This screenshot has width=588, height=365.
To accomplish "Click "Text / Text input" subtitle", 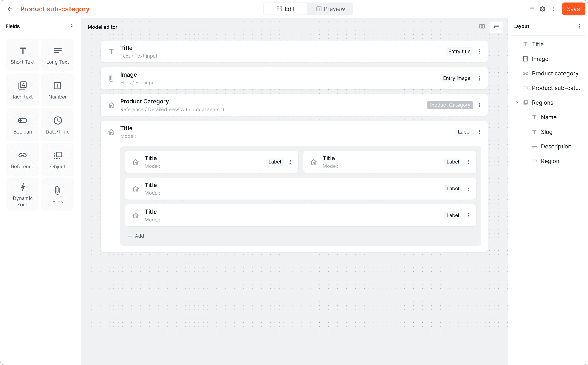I will point(139,56).
